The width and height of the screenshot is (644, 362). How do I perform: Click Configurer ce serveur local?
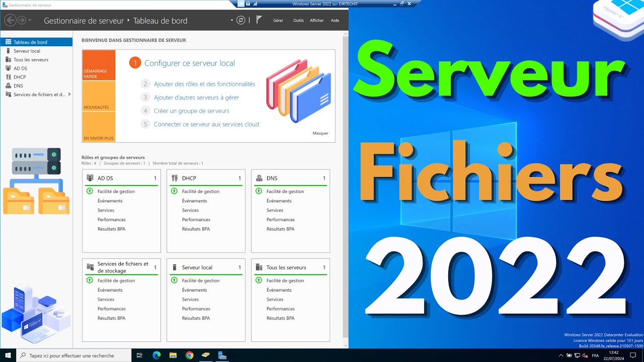tap(190, 63)
